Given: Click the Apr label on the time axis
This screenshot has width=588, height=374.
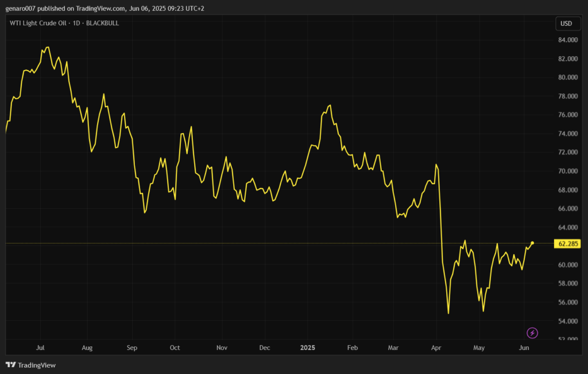Looking at the screenshot, I should pos(436,348).
